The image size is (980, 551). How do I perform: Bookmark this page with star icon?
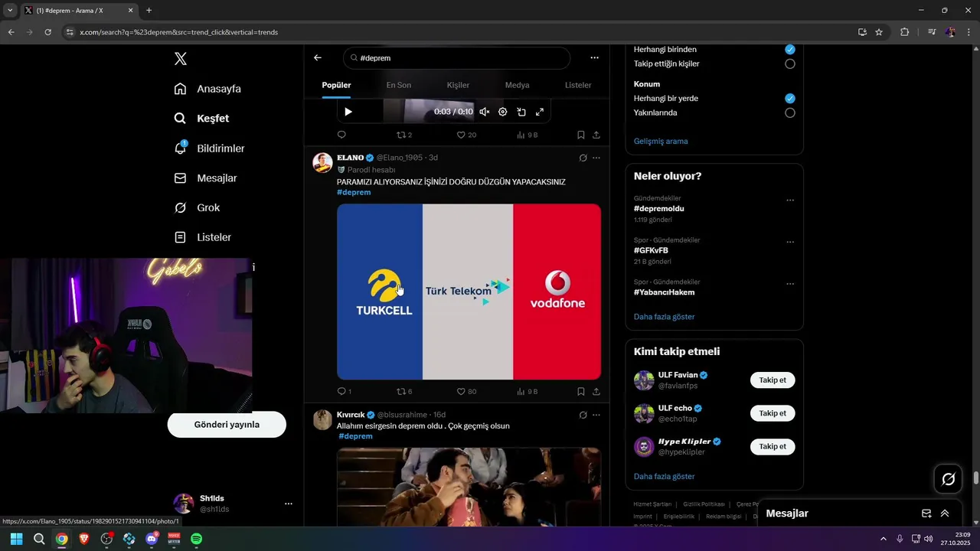tap(879, 32)
